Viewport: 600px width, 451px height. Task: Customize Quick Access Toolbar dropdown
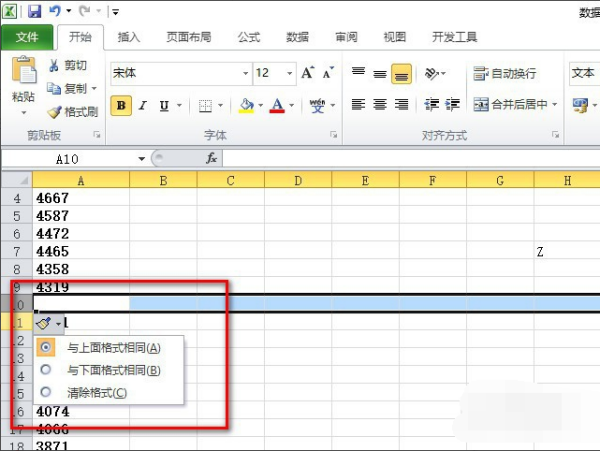[x=115, y=12]
